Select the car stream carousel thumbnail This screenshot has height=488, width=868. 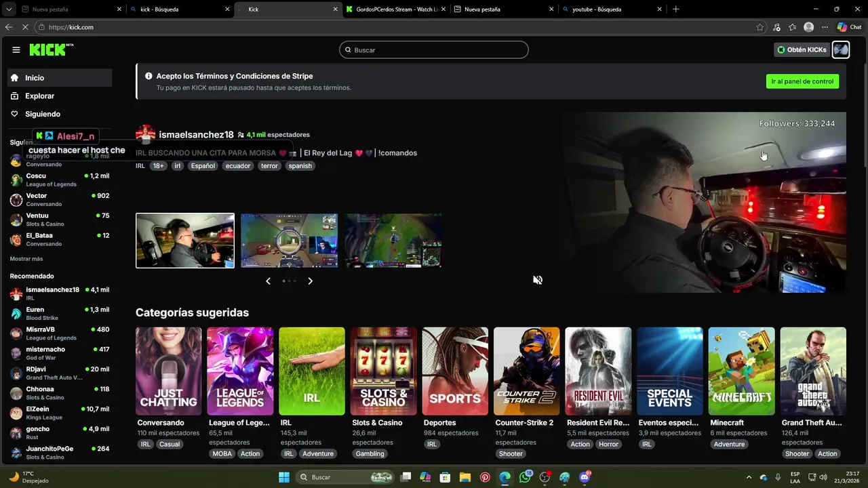click(x=185, y=241)
